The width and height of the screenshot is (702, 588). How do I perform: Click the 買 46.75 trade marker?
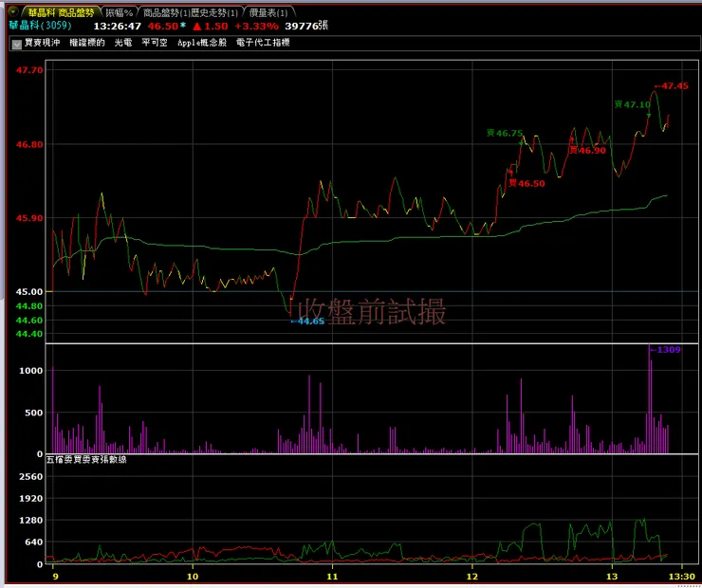pos(505,133)
